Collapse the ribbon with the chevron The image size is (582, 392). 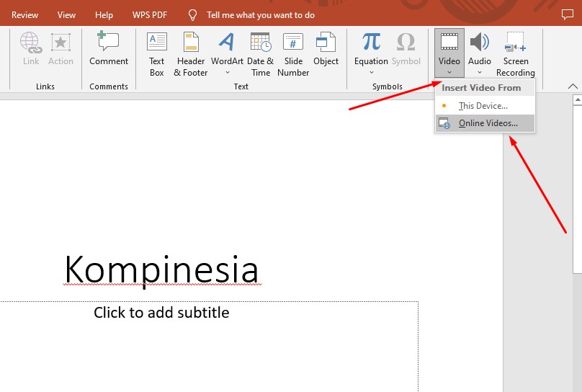click(573, 86)
